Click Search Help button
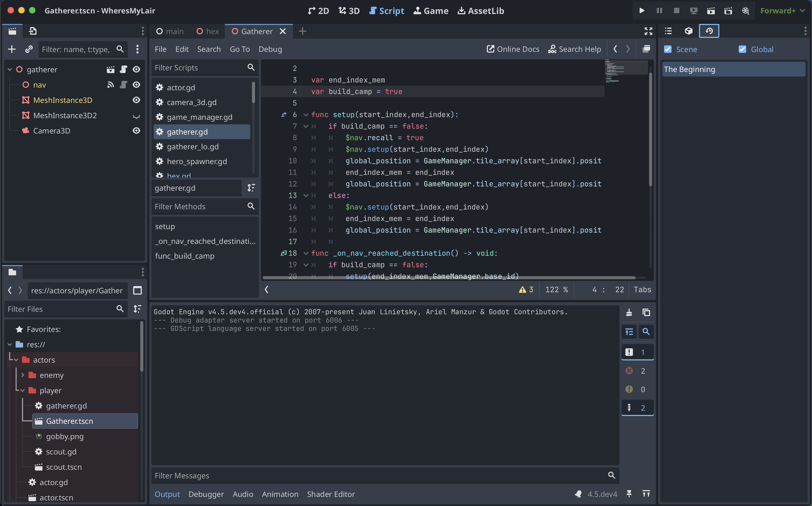 pyautogui.click(x=574, y=49)
